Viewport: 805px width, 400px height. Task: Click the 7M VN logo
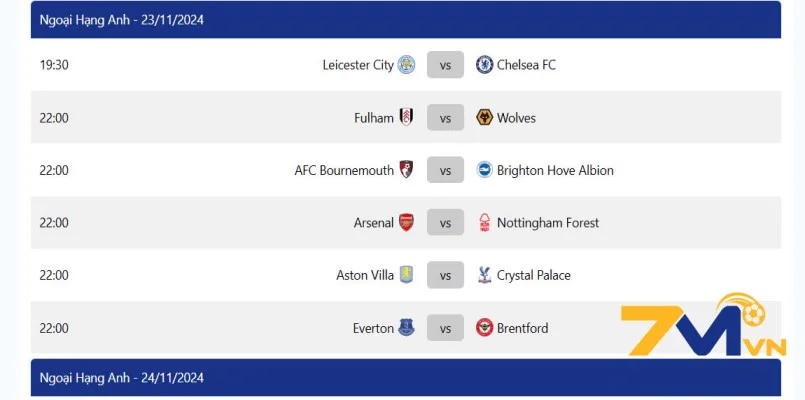[x=703, y=327]
